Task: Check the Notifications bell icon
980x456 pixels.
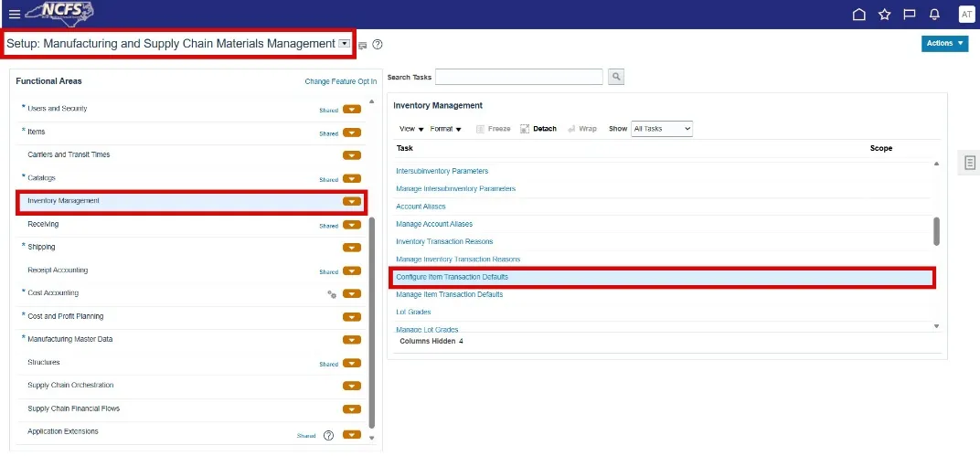Action: tap(934, 14)
